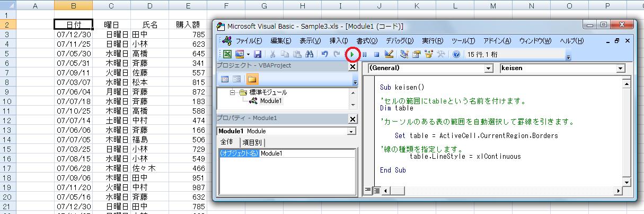Image resolution: width=644 pixels, height=214 pixels.
Task: Click Excel row header 10
Action: click(8, 101)
